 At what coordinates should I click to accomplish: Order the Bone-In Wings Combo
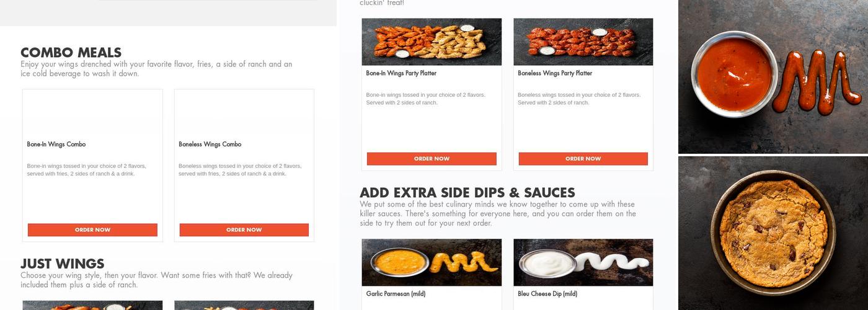pyautogui.click(x=92, y=230)
